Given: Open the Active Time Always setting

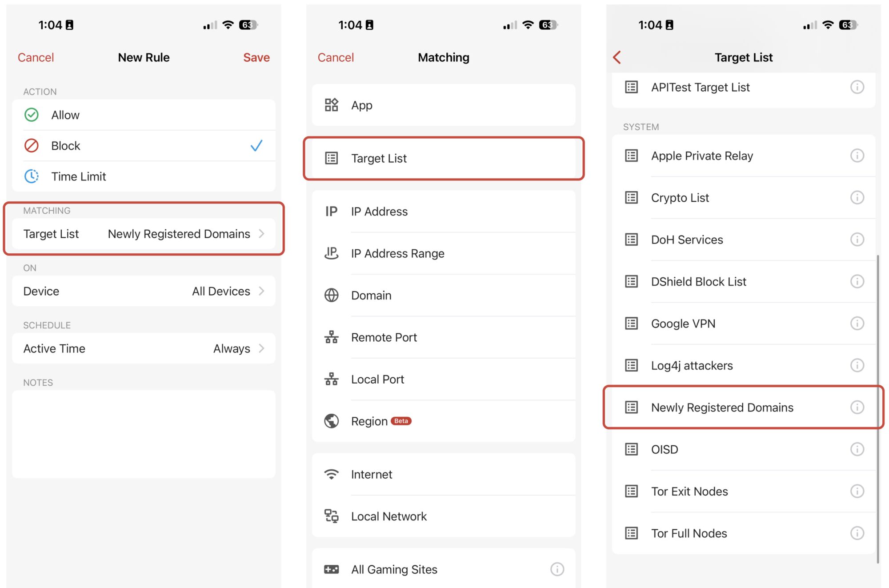Looking at the screenshot, I should [x=144, y=348].
